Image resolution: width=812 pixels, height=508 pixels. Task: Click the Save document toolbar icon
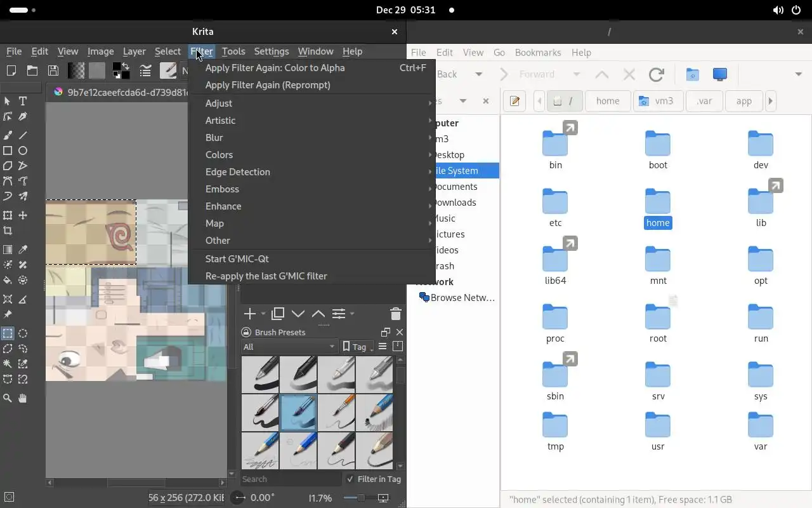[x=53, y=70]
